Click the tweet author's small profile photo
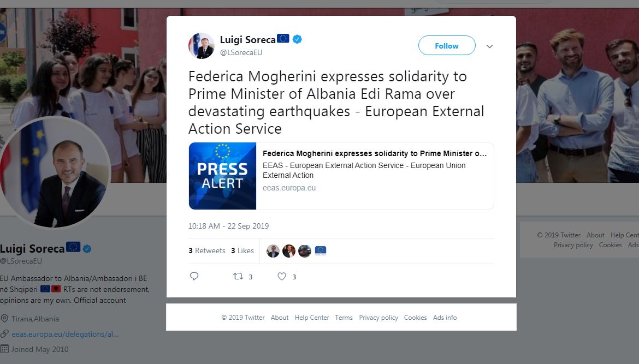 pyautogui.click(x=202, y=46)
